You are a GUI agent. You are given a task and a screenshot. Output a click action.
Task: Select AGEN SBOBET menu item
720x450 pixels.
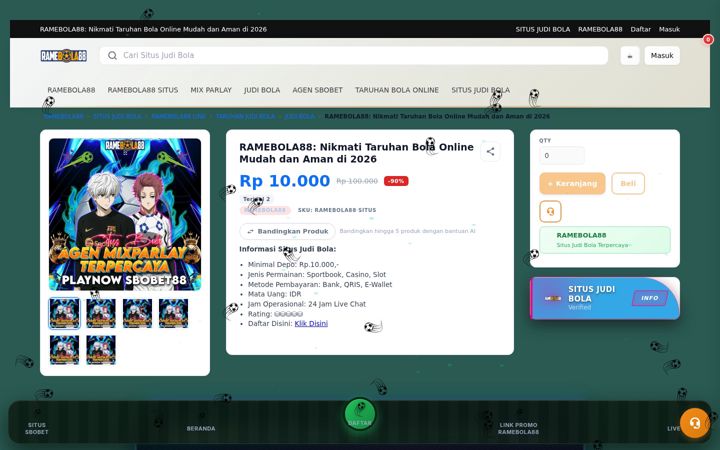pyautogui.click(x=317, y=90)
